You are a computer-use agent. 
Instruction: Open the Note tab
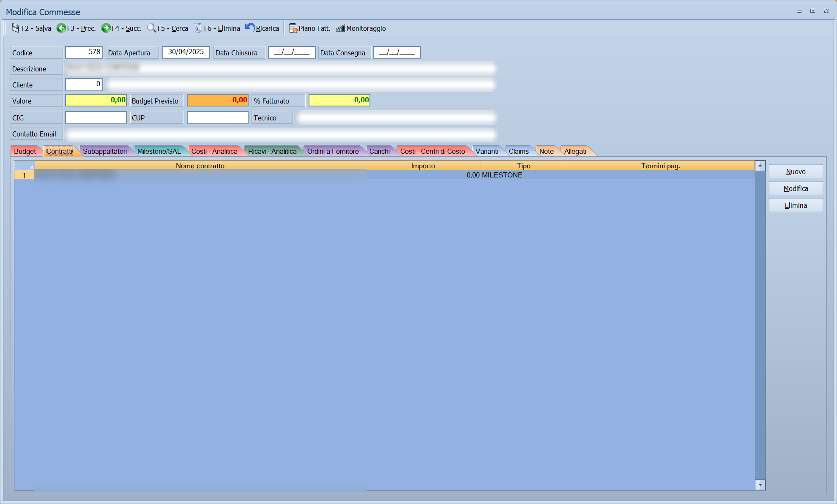547,151
